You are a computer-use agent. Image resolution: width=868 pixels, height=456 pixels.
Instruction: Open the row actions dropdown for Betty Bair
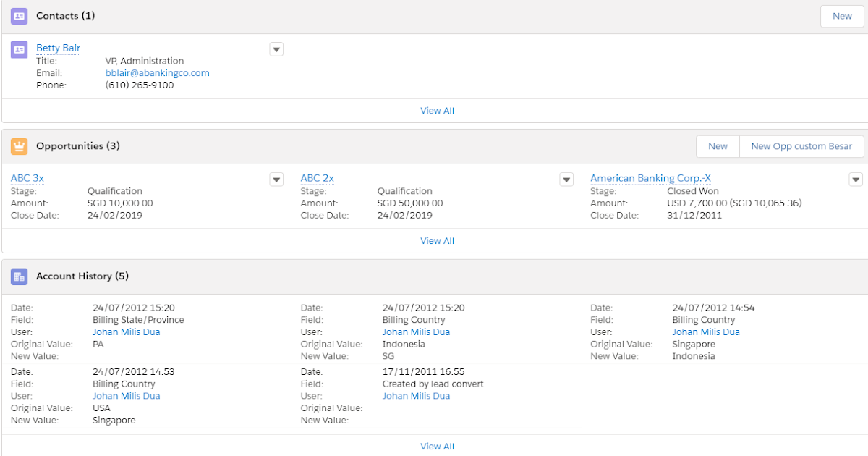tap(276, 49)
